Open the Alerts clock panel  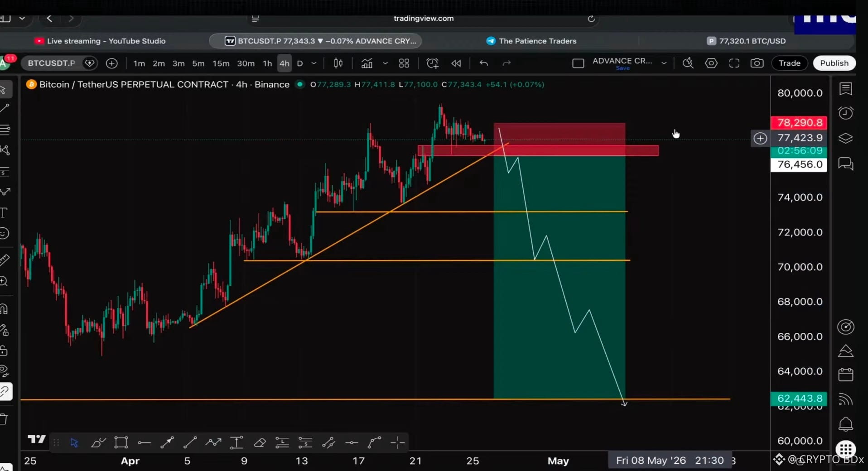[x=845, y=113]
